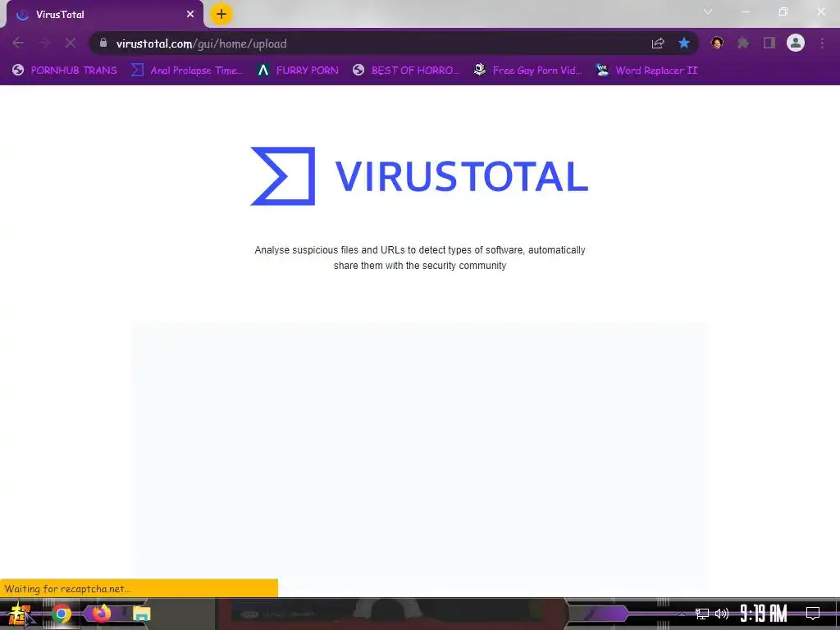Open the Chrome three-dot menu
Image resolution: width=840 pixels, height=630 pixels.
point(822,43)
